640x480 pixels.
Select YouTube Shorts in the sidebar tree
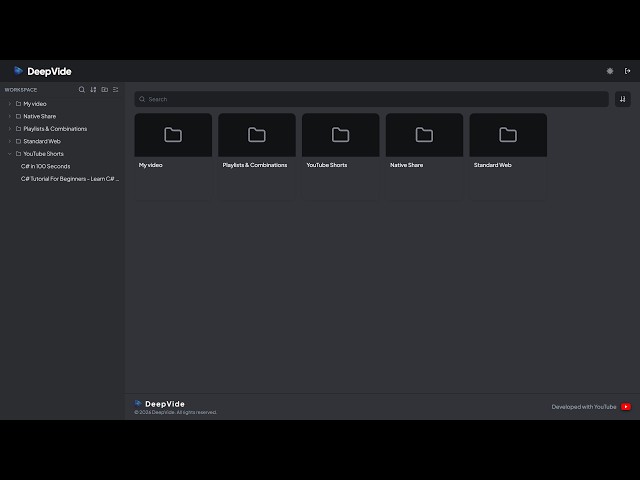point(43,154)
